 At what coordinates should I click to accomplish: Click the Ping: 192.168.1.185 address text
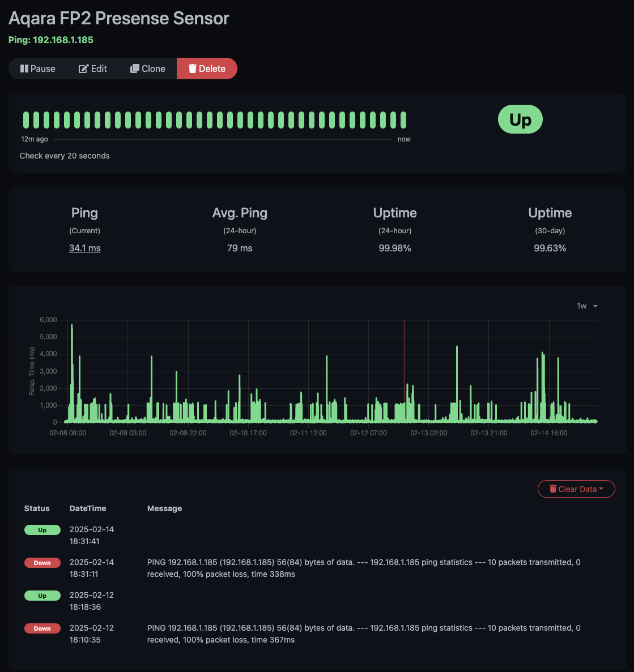[51, 40]
